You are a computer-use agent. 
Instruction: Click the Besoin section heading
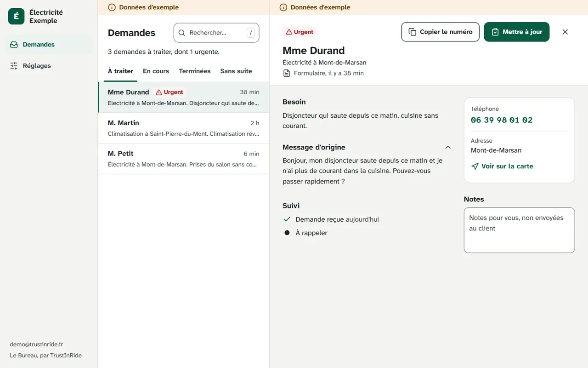(x=294, y=102)
